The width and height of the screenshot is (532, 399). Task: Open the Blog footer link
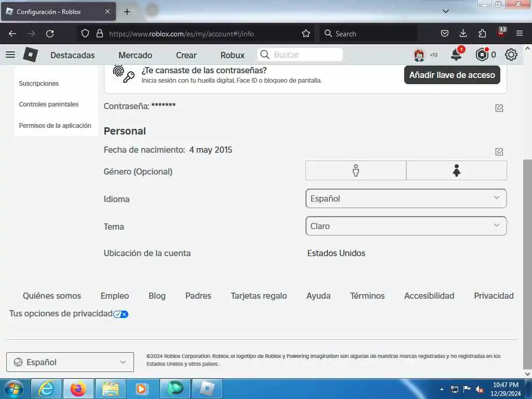[157, 296]
